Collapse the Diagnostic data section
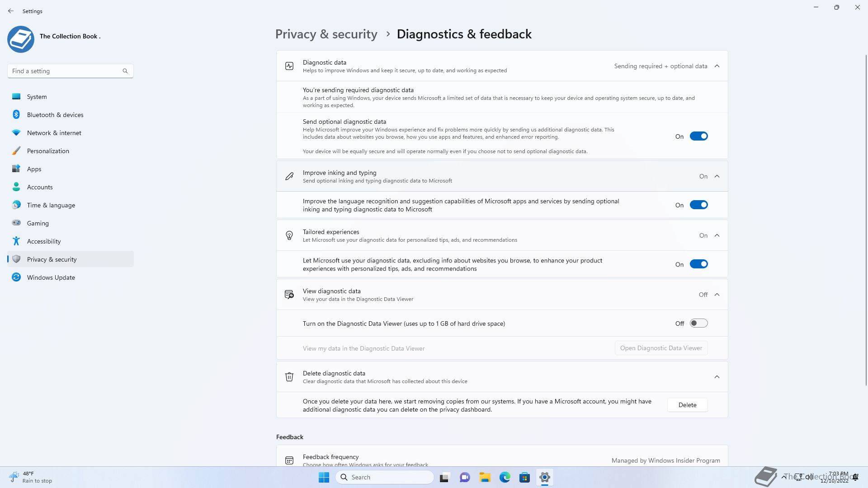The width and height of the screenshot is (868, 488). [717, 66]
